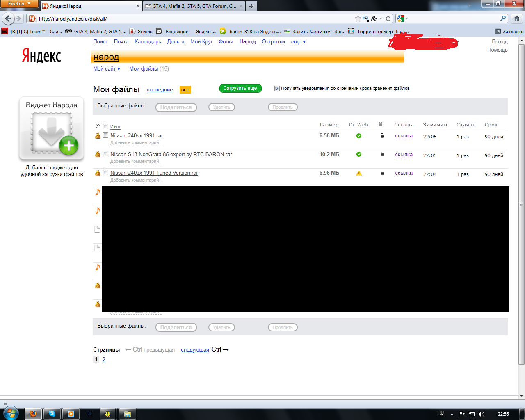Open Поиск in Yandex top menu
The image size is (525, 420).
click(100, 42)
